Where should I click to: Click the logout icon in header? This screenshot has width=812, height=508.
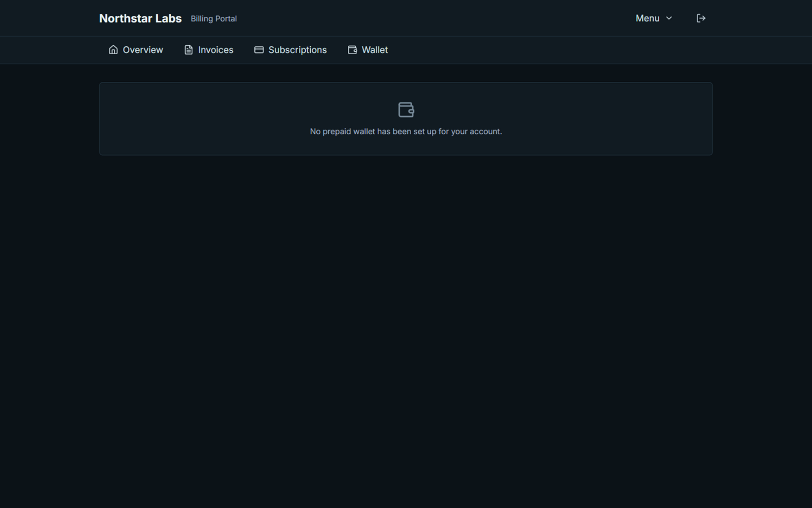click(701, 18)
